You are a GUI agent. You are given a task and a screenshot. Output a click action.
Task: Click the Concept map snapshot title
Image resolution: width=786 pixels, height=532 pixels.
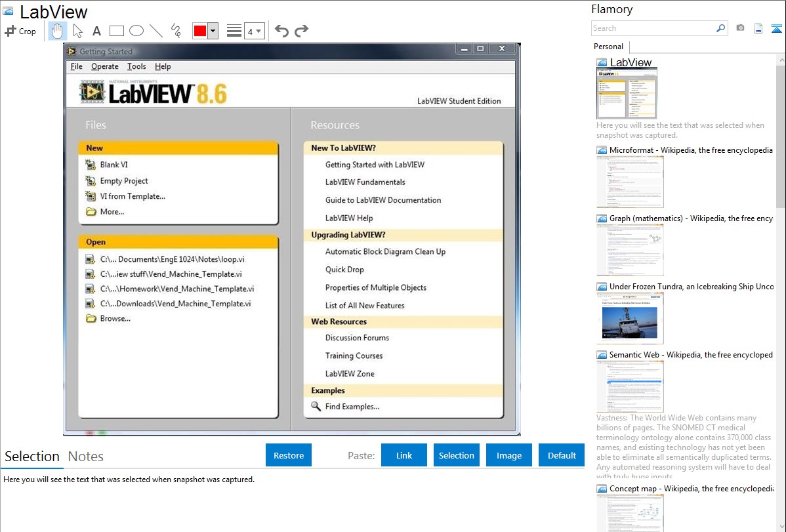[x=691, y=489]
